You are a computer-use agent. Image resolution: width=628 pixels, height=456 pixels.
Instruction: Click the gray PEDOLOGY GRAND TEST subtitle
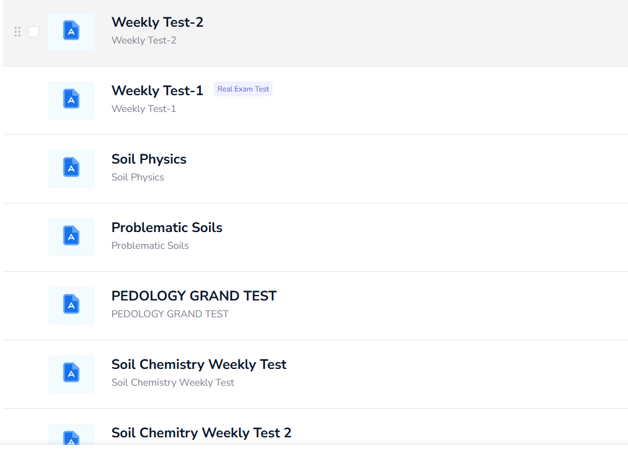pos(170,314)
